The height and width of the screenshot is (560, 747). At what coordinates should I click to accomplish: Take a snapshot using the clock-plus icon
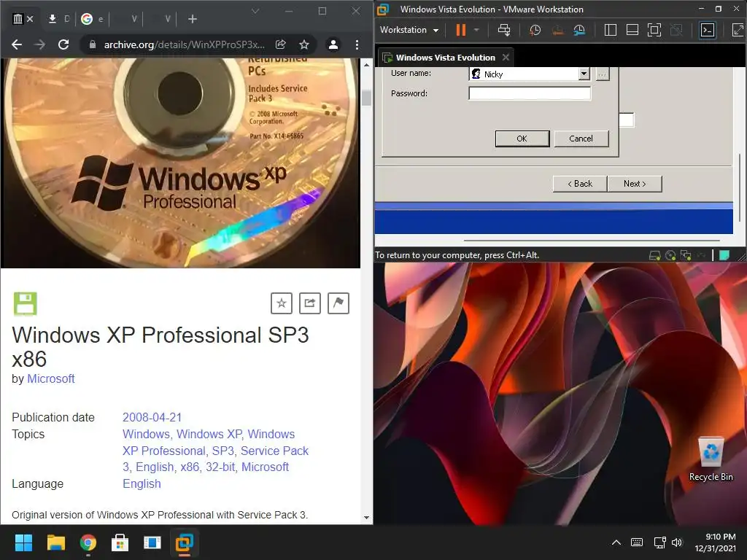535,30
